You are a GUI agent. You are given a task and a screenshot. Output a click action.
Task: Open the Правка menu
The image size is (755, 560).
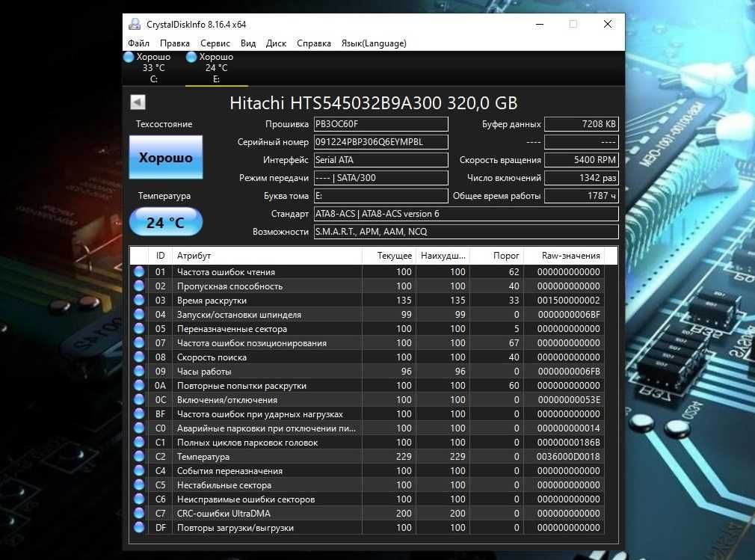(x=174, y=43)
